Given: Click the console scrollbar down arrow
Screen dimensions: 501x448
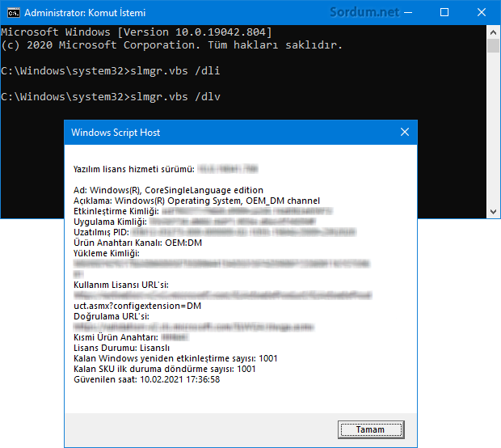Looking at the screenshot, I should 494,212.
